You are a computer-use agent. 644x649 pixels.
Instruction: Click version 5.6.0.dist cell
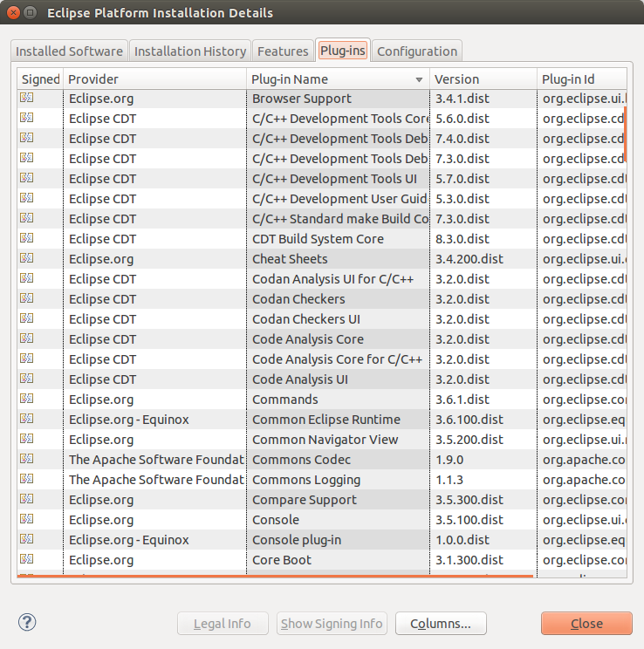pos(483,119)
